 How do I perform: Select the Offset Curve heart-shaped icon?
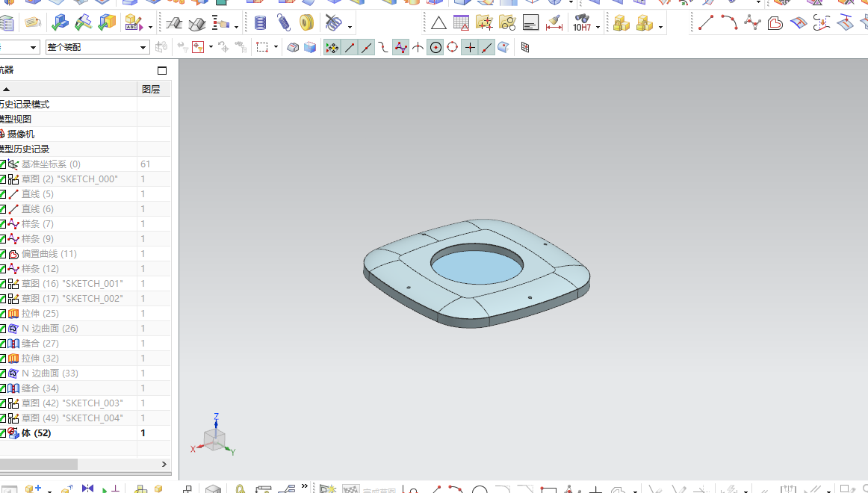775,22
